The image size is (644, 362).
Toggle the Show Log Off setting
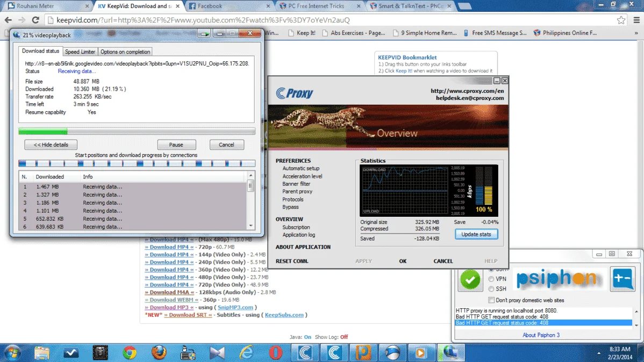click(344, 337)
